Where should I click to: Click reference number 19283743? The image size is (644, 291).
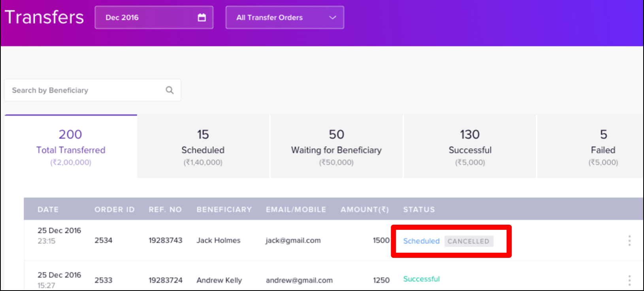point(166,240)
